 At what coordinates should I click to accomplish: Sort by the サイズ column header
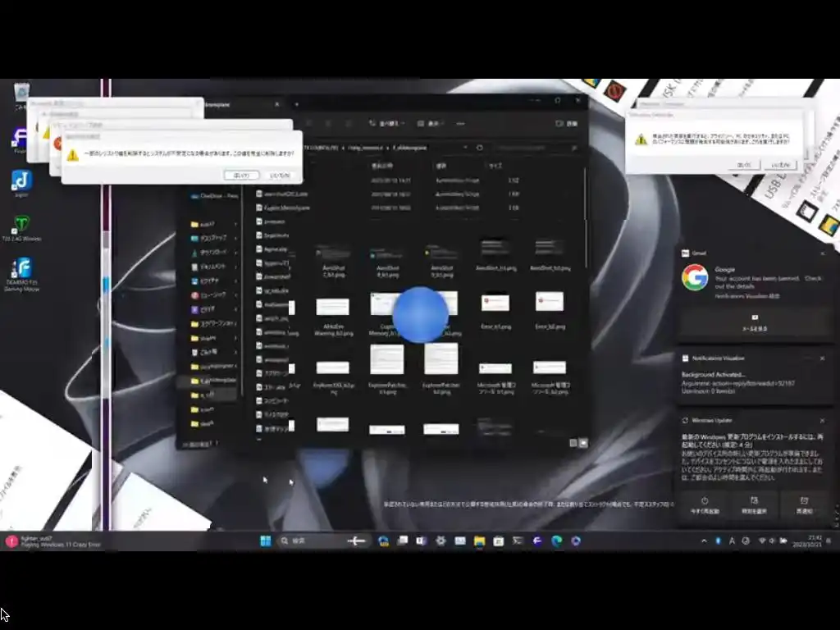(495, 166)
